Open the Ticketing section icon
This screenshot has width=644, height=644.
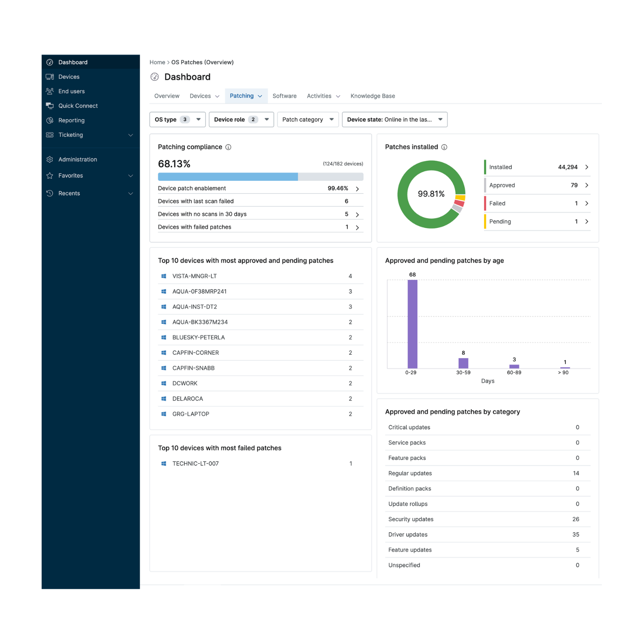coord(49,135)
